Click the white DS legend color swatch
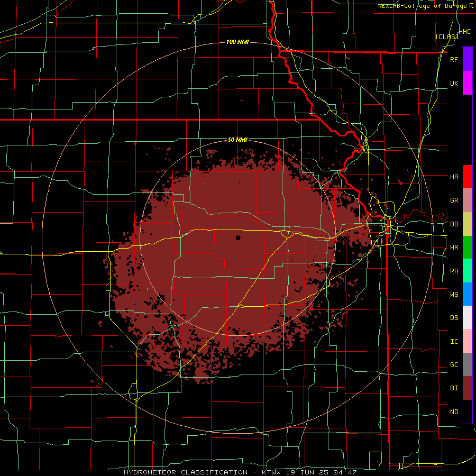The height and width of the screenshot is (476, 476). point(467,317)
